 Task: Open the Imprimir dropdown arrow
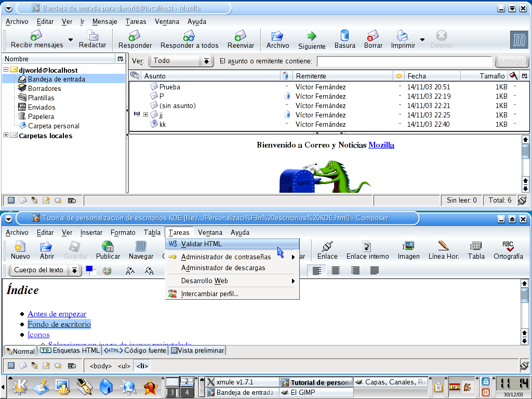(x=422, y=39)
